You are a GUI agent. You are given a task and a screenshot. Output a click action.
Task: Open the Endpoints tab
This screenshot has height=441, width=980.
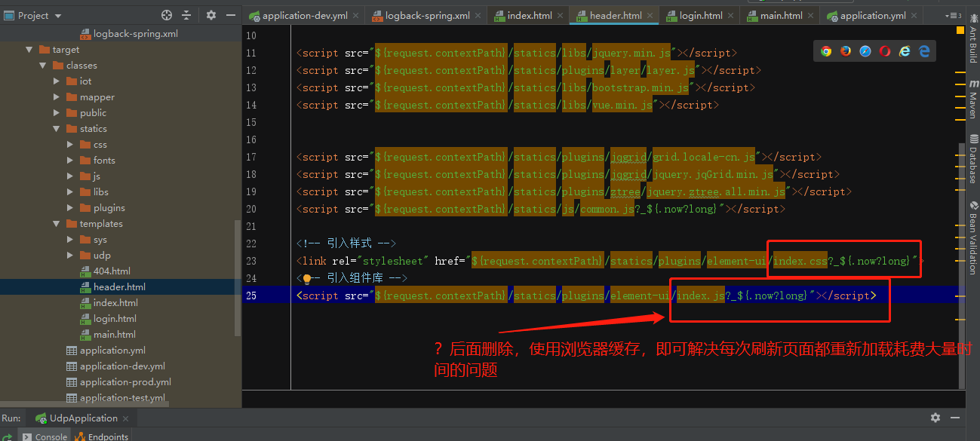point(102,436)
